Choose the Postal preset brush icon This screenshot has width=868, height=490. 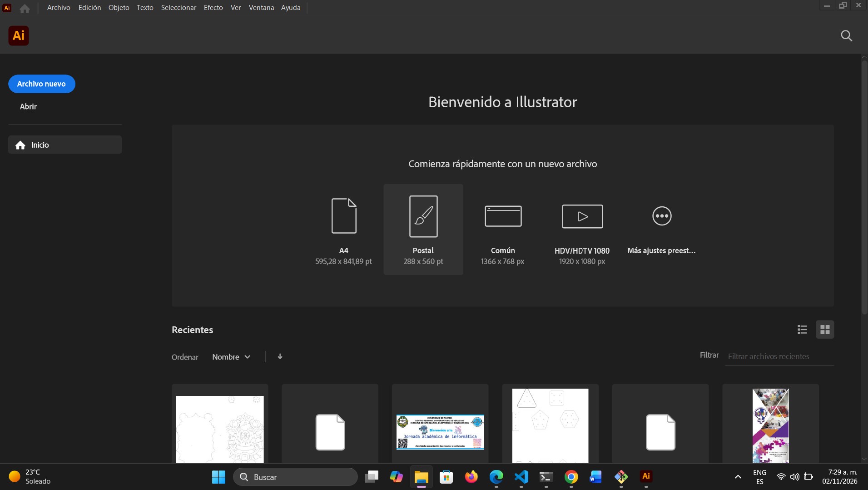coord(423,216)
